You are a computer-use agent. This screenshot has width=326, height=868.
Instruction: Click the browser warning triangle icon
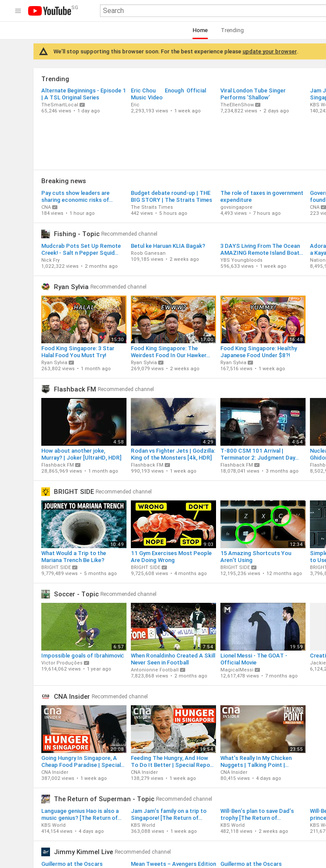43,52
